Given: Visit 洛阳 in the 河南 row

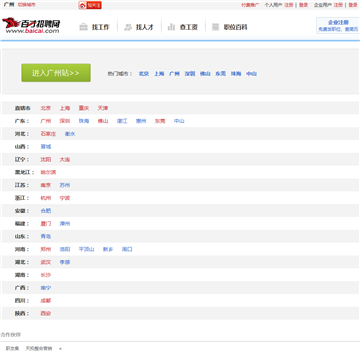Looking at the screenshot, I should pyautogui.click(x=65, y=249).
